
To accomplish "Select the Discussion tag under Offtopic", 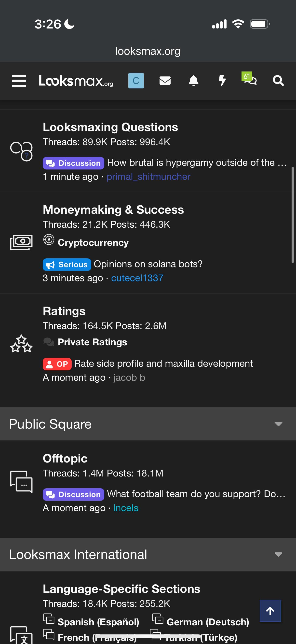I will coord(73,494).
